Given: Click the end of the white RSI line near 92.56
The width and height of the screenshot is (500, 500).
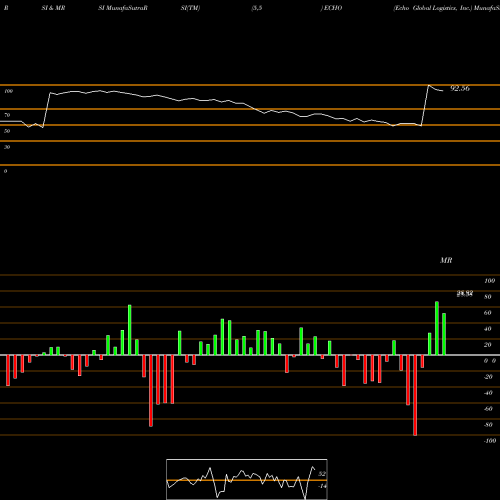Looking at the screenshot, I should point(442,91).
